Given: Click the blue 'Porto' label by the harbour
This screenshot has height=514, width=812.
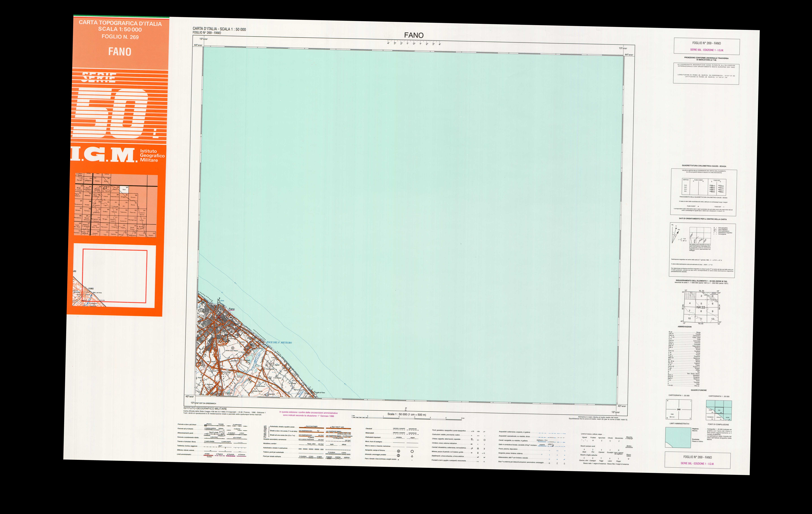Looking at the screenshot, I should point(222,301).
